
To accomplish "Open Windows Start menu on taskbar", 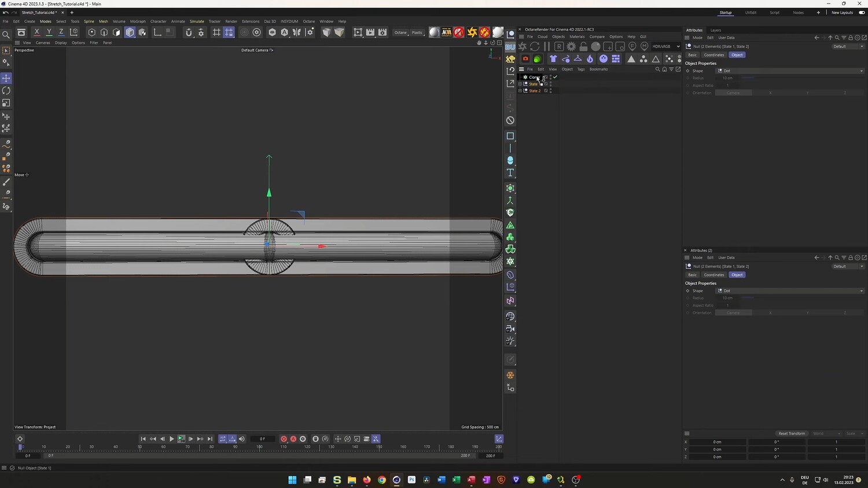I will (x=292, y=480).
